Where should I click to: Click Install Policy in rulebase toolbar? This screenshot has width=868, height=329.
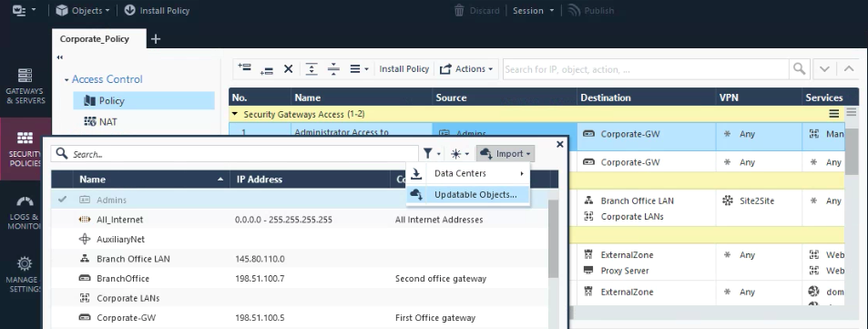[404, 68]
